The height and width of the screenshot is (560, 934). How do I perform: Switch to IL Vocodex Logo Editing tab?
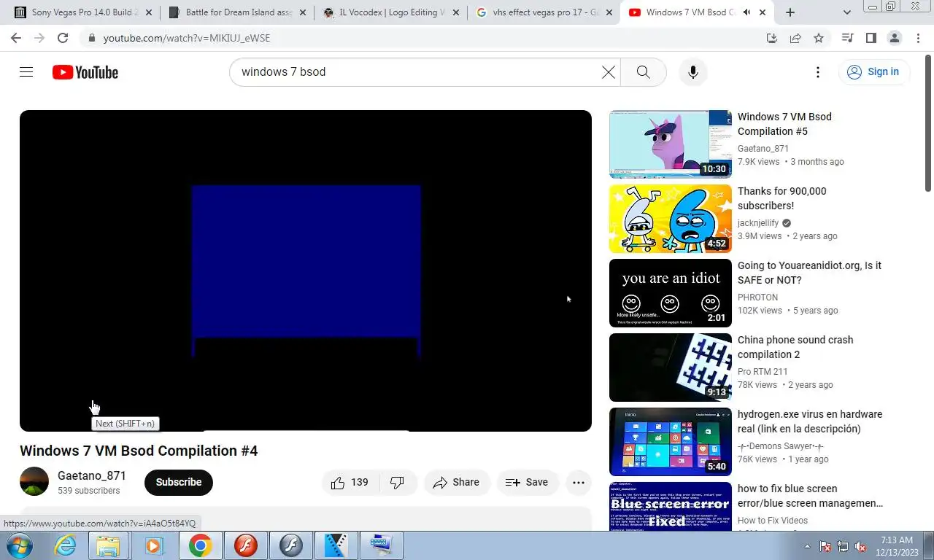click(x=390, y=12)
